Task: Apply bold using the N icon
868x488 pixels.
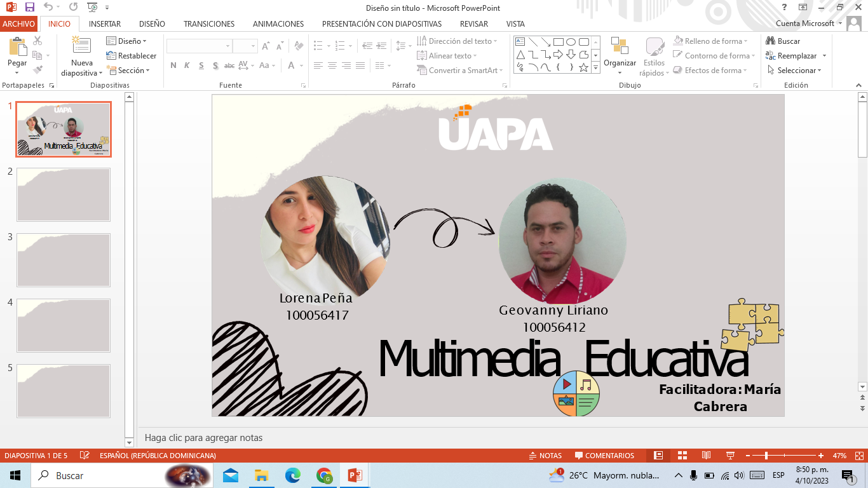Action: [172, 65]
